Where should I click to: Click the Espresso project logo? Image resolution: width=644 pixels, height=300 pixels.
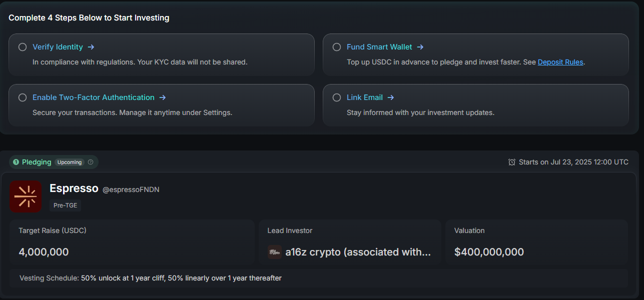26,196
